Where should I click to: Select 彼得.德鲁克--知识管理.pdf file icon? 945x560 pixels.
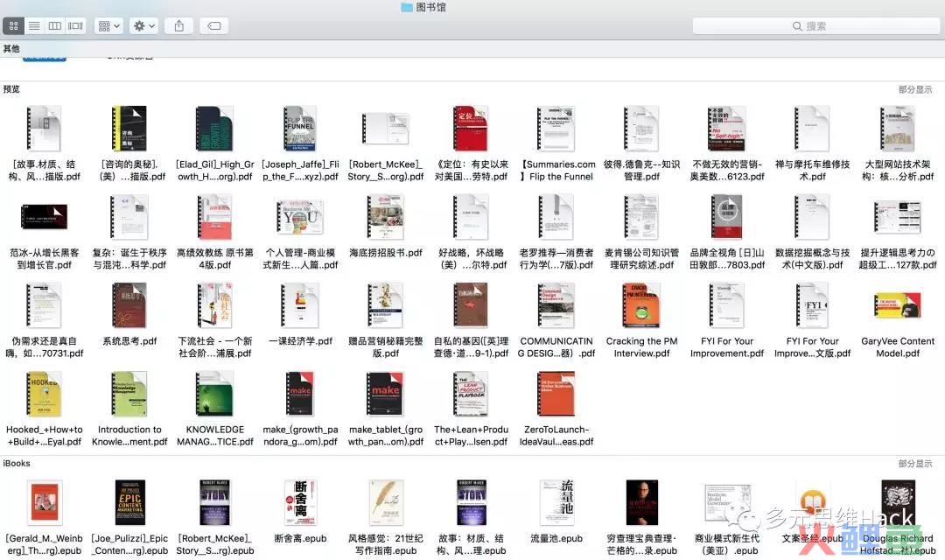(642, 129)
